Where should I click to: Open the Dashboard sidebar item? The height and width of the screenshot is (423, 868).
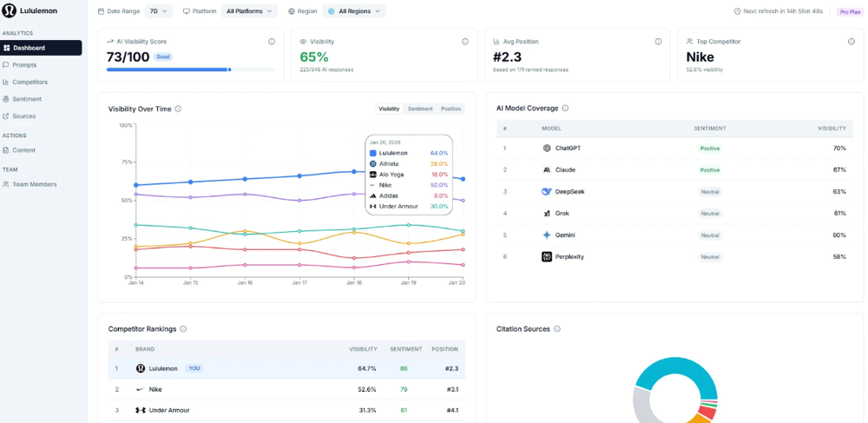point(42,48)
